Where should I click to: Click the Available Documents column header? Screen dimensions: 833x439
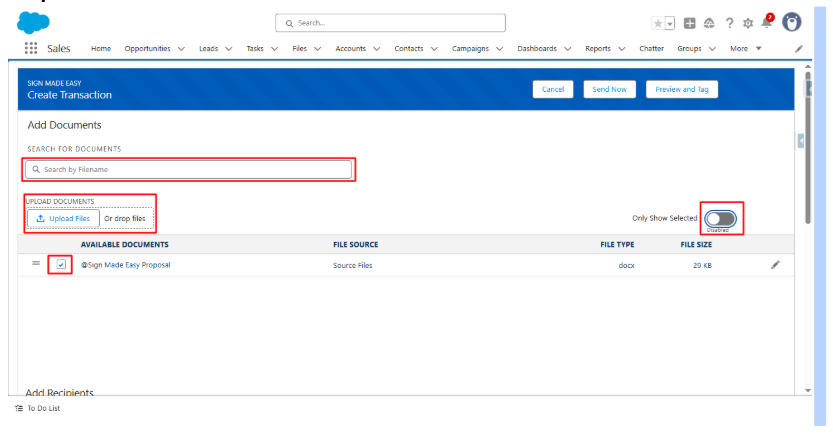124,244
